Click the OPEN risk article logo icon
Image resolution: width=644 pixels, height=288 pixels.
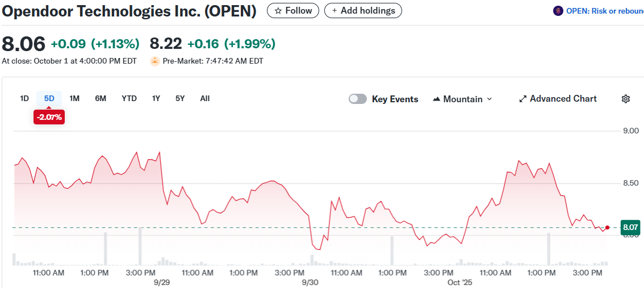click(558, 11)
